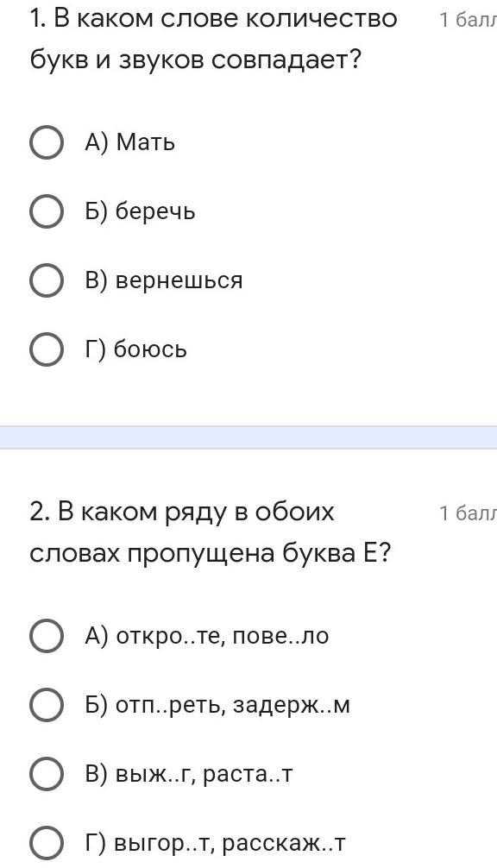Click the answer text 'Г) боюсь'
This screenshot has width=497, height=868.
136,349
